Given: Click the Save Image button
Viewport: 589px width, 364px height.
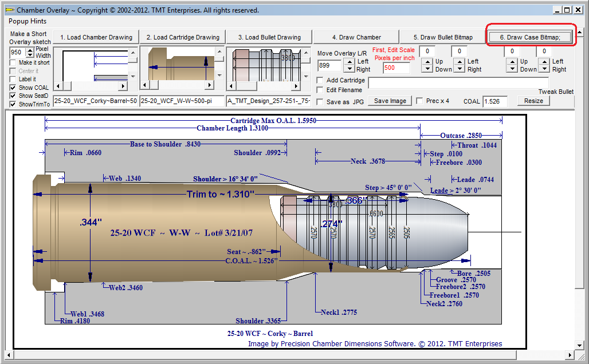Looking at the screenshot, I should click(390, 101).
